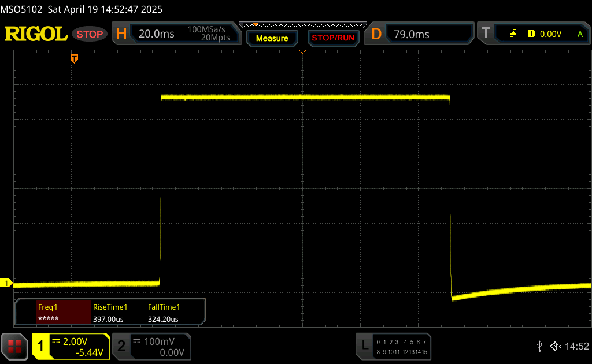
Task: Open horizontal delay D settings
Action: (376, 34)
